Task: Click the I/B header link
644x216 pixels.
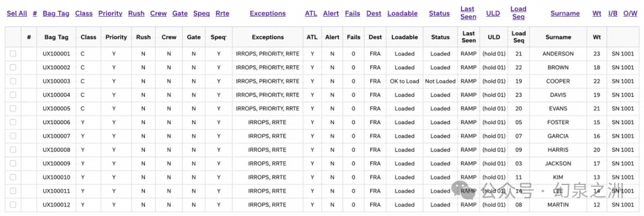Action: click(x=613, y=13)
